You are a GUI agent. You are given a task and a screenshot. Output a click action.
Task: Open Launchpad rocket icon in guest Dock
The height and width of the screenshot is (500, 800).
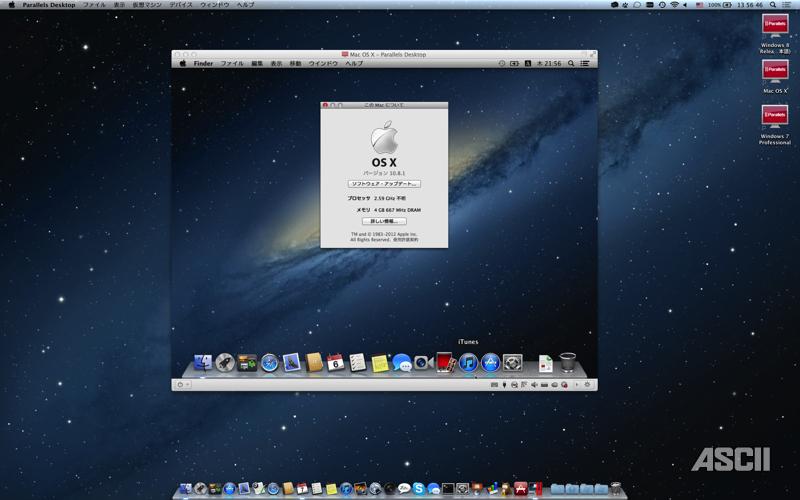(x=225, y=362)
